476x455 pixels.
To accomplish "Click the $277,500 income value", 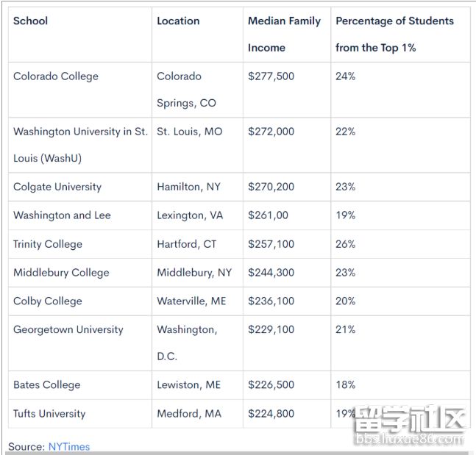I will [x=271, y=76].
